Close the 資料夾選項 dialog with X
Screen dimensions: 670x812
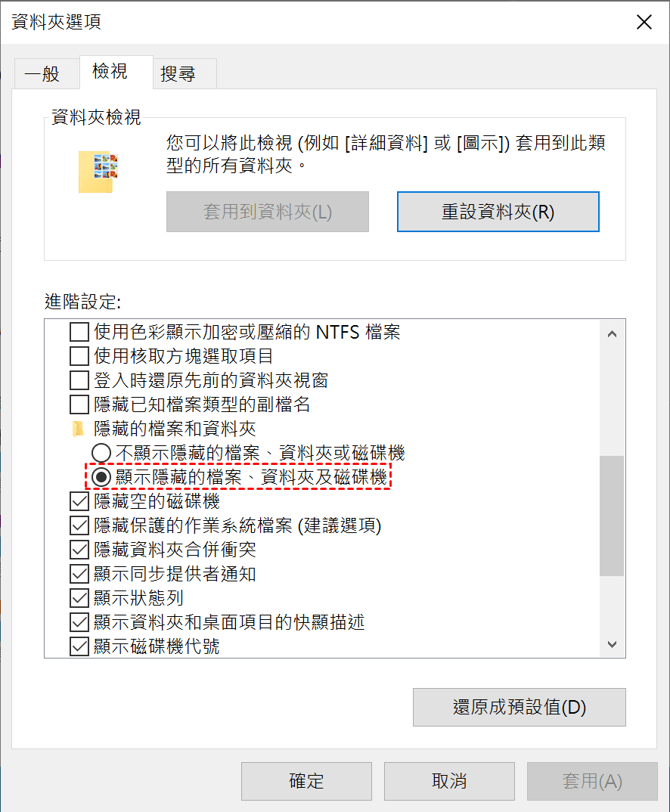tap(644, 22)
